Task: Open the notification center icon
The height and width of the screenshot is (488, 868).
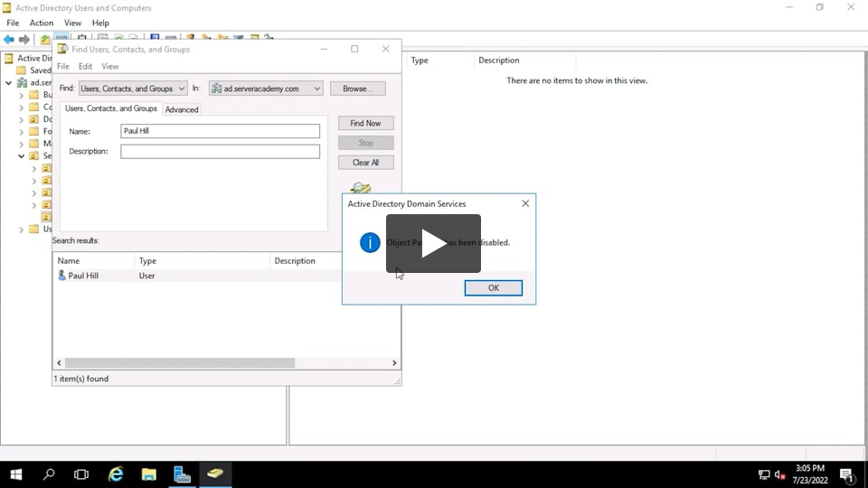Action: (846, 474)
